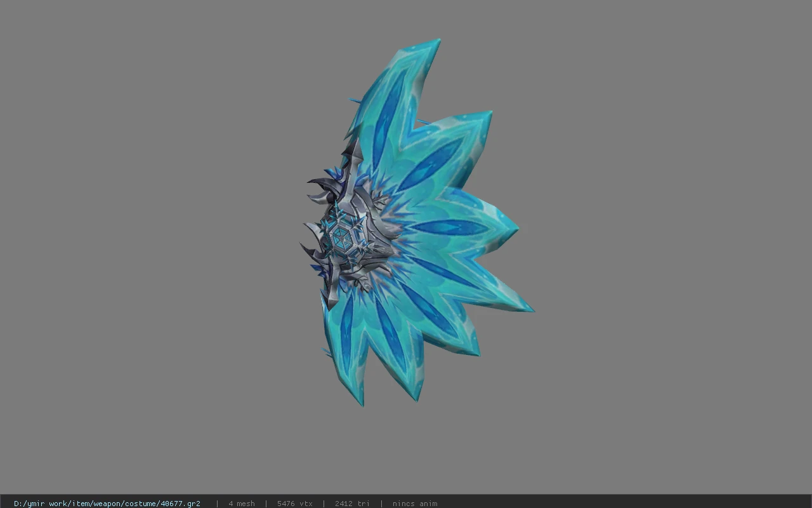Viewport: 812px width, 508px height.
Task: Click the "2412 tri" triangle count
Action: (352, 504)
